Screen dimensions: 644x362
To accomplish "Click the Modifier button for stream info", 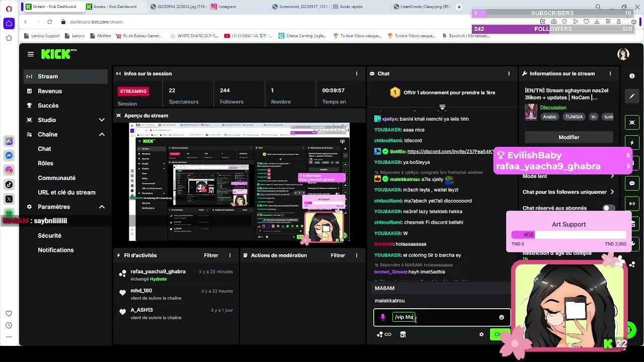I will click(x=569, y=137).
